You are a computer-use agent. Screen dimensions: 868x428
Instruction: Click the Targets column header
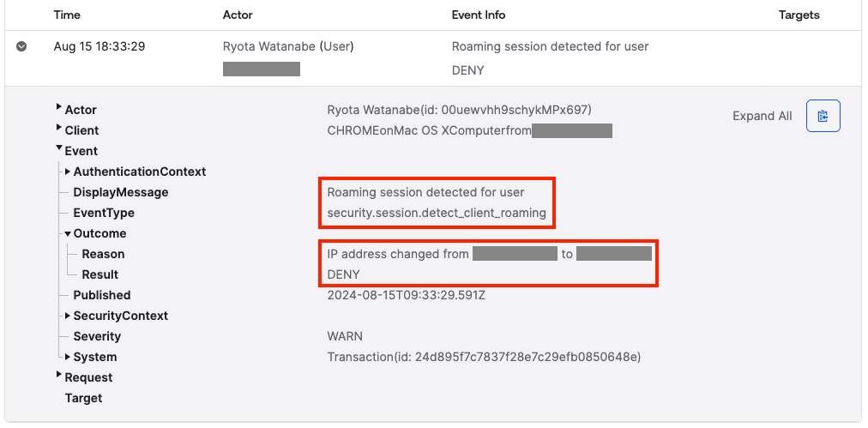[x=799, y=15]
